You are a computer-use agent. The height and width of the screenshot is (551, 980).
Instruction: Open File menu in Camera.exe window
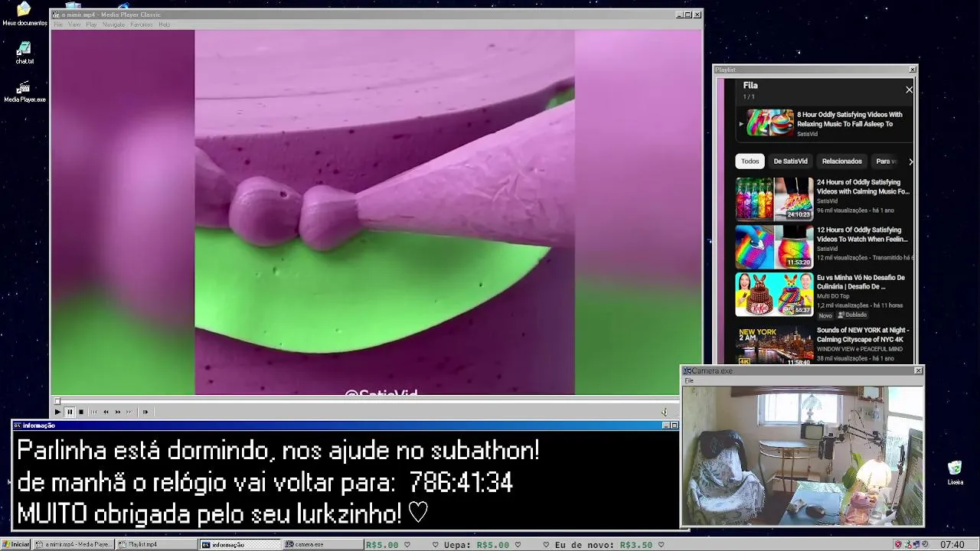689,380
